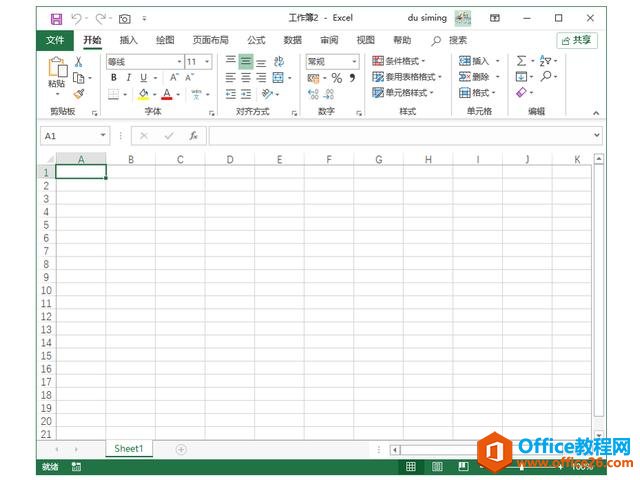Click 插入 insert cells button

(474, 61)
